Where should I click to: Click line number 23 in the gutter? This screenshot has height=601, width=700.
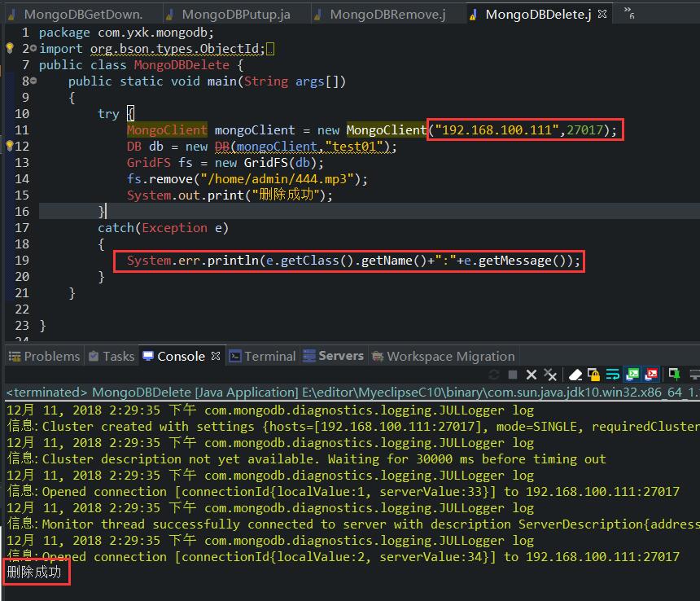coord(22,326)
